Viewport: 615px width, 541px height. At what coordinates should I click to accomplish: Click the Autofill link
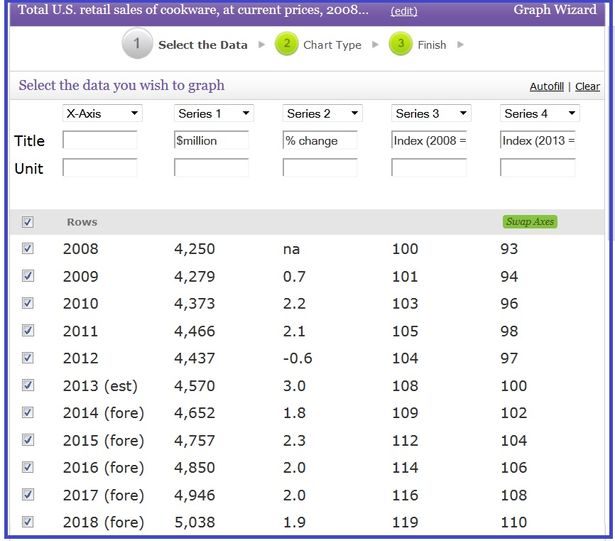coord(546,87)
